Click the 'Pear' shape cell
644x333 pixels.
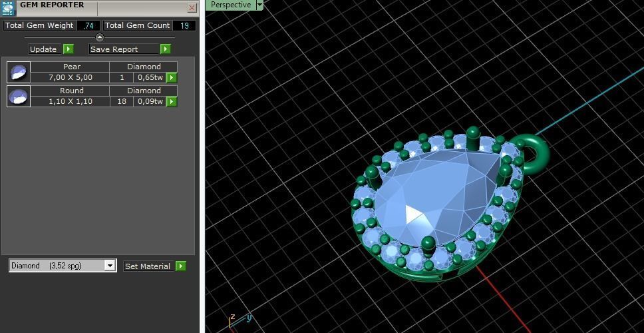(71, 67)
